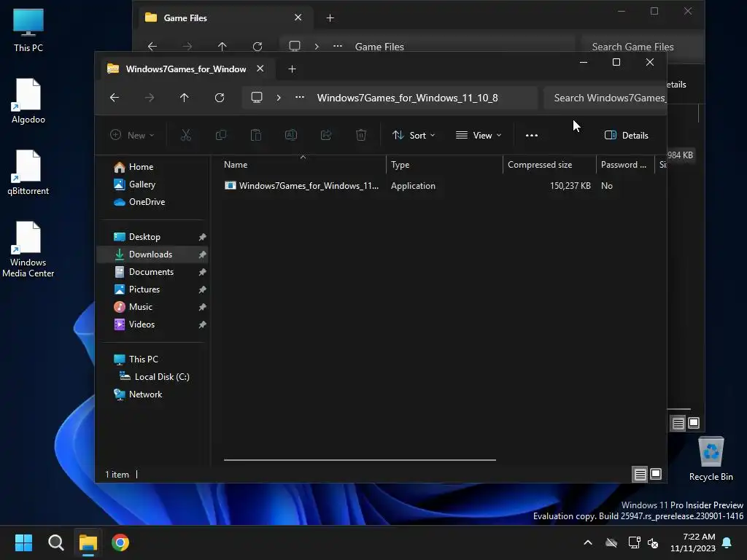Image resolution: width=747 pixels, height=560 pixels.
Task: Unpin Videos using its pin icon
Action: coord(203,324)
